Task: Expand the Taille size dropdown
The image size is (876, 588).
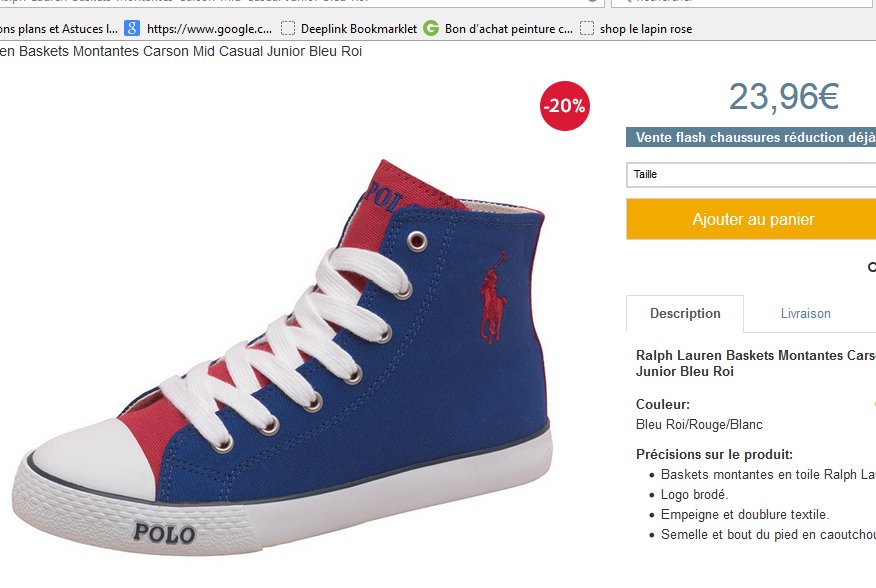Action: tap(751, 175)
